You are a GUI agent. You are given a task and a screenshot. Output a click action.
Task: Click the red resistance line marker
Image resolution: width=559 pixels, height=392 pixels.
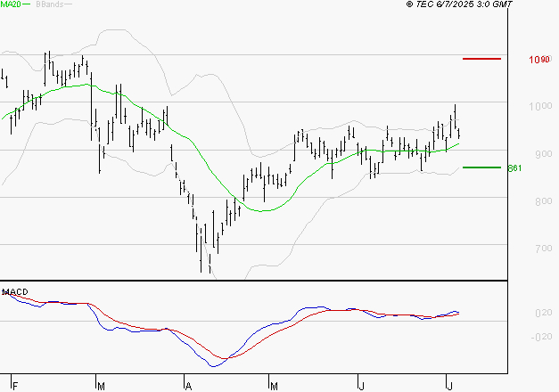pos(481,59)
